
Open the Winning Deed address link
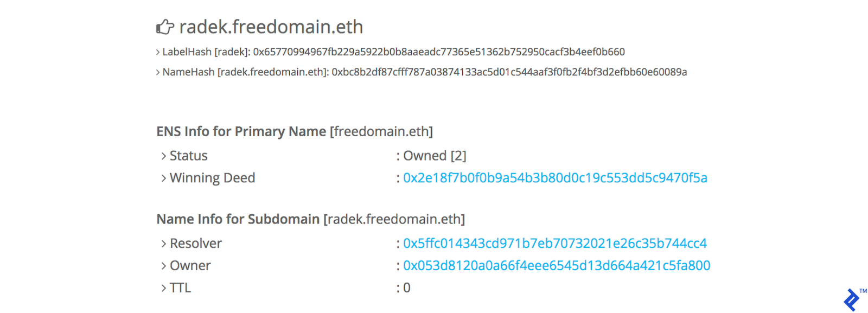[x=555, y=178]
